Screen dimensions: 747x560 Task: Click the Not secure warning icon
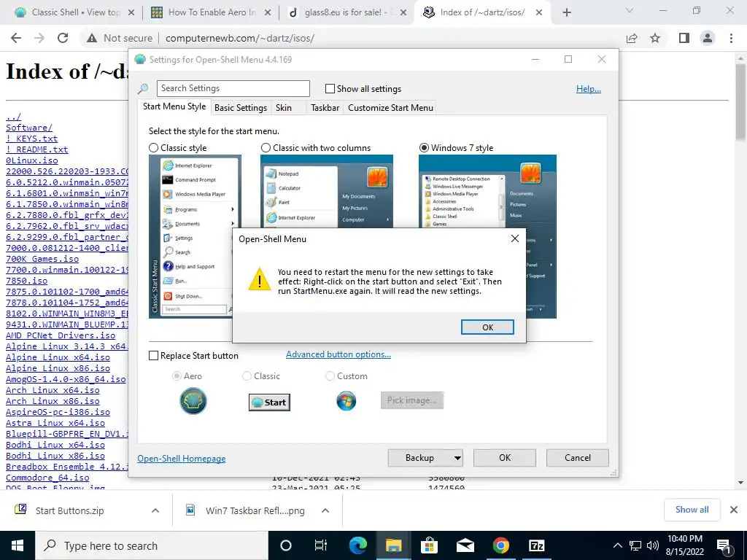[92, 38]
